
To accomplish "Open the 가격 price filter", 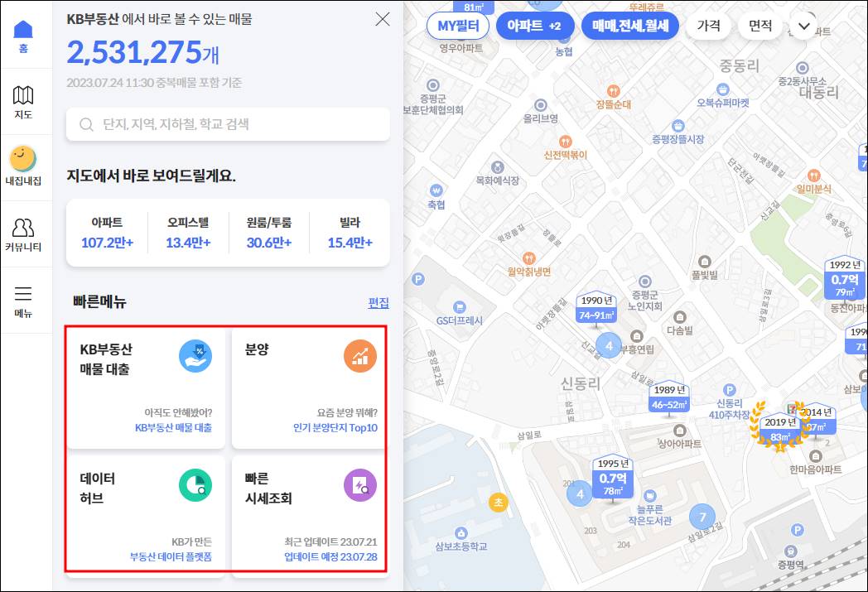I will click(x=709, y=26).
